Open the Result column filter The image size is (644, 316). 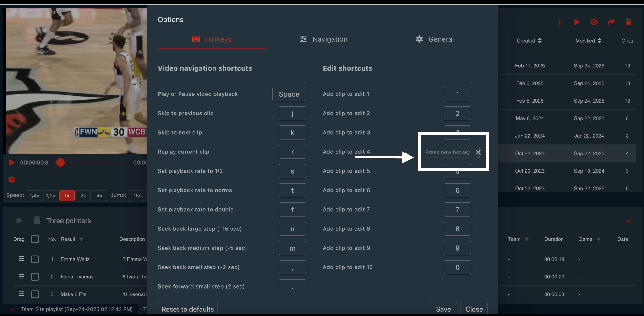81,239
